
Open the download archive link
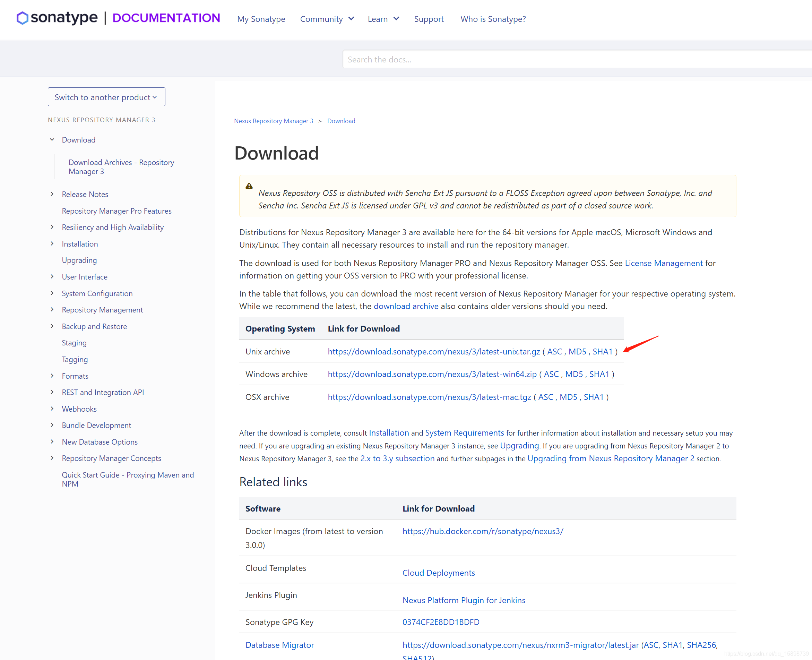(x=406, y=306)
